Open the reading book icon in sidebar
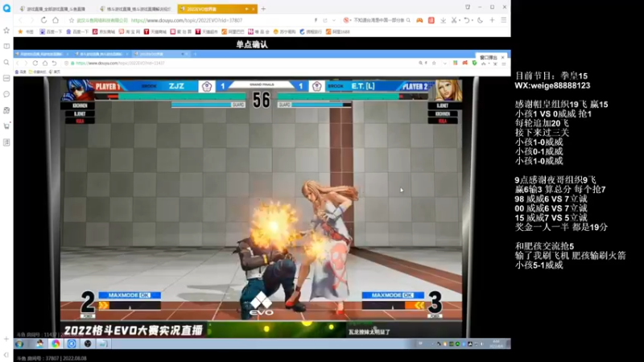The width and height of the screenshot is (644, 362). (x=6, y=47)
